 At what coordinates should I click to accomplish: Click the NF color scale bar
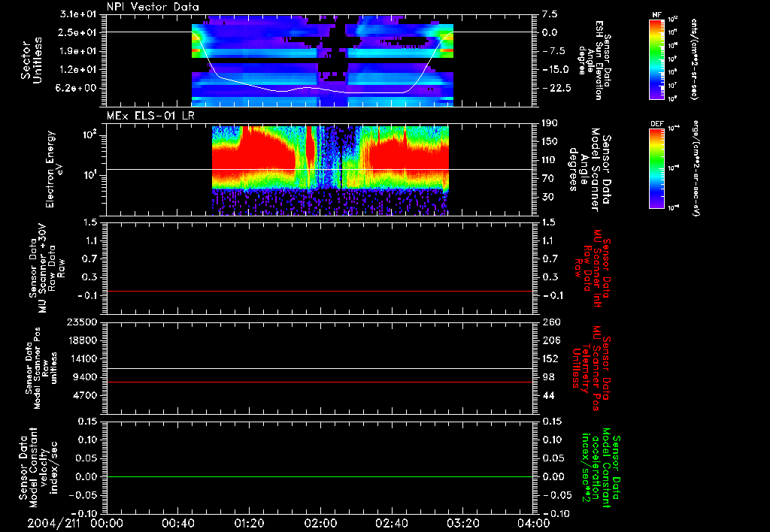click(656, 59)
